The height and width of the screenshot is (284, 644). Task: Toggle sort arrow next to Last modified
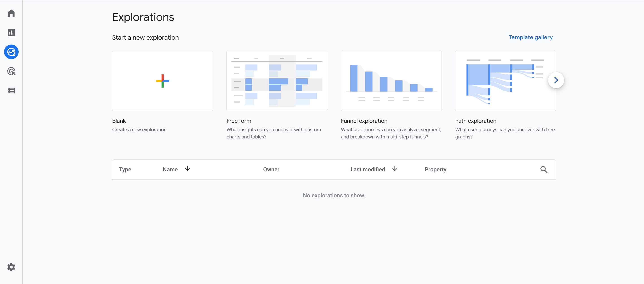(395, 169)
